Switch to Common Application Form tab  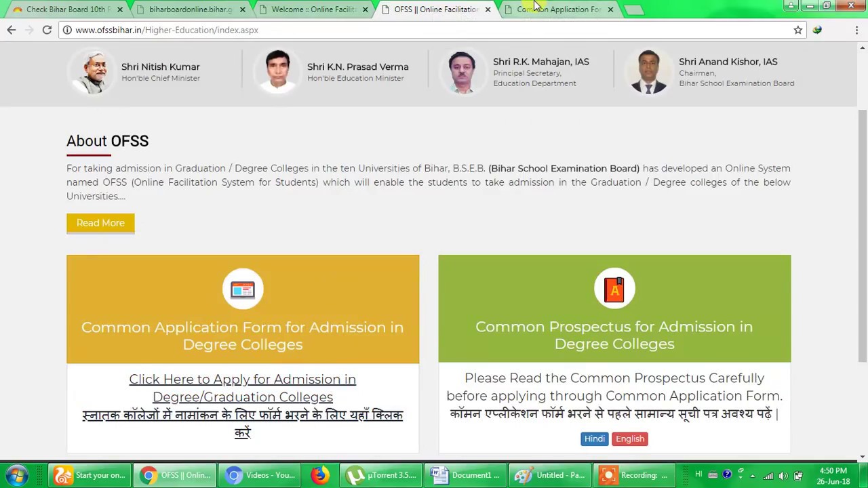tap(559, 9)
